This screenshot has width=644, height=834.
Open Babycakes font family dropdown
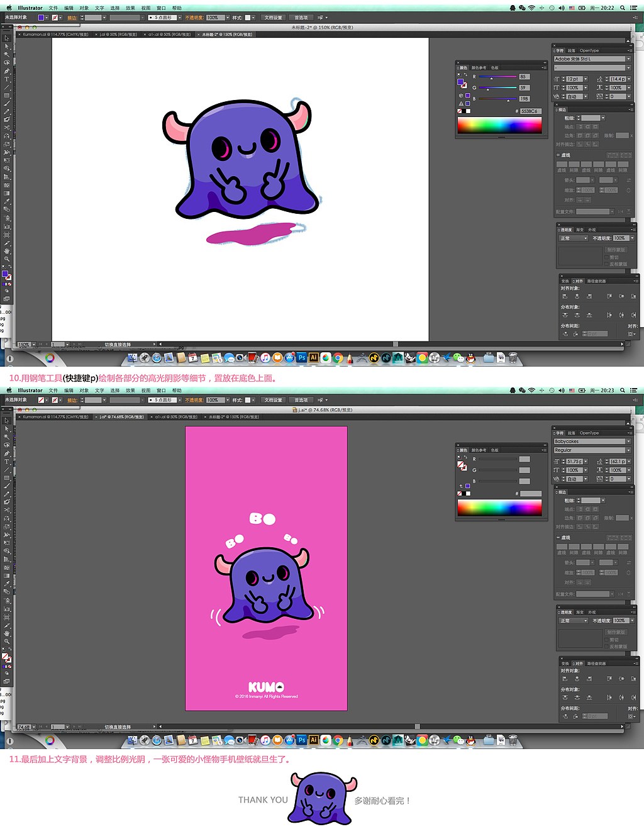(628, 442)
